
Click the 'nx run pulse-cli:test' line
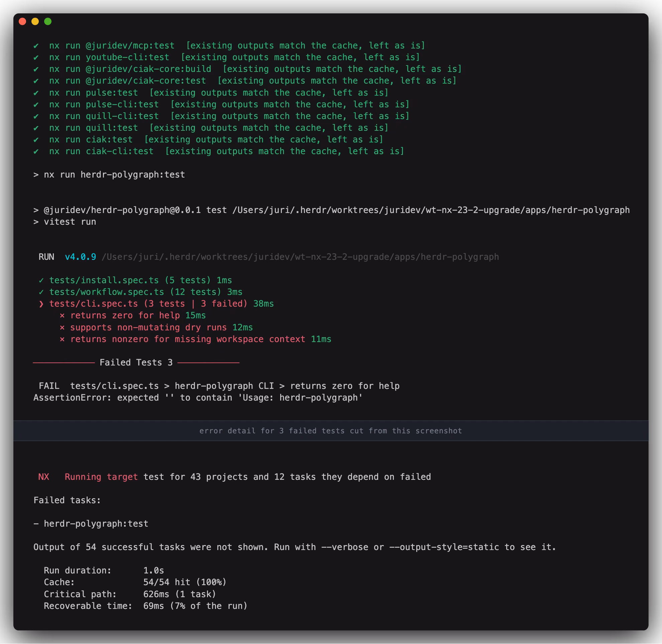tap(221, 105)
